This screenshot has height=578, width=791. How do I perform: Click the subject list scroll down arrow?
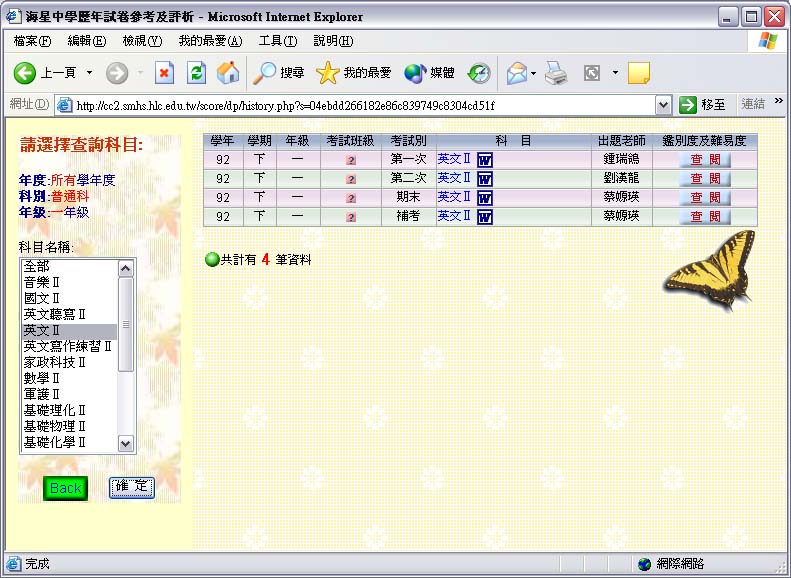[x=126, y=443]
